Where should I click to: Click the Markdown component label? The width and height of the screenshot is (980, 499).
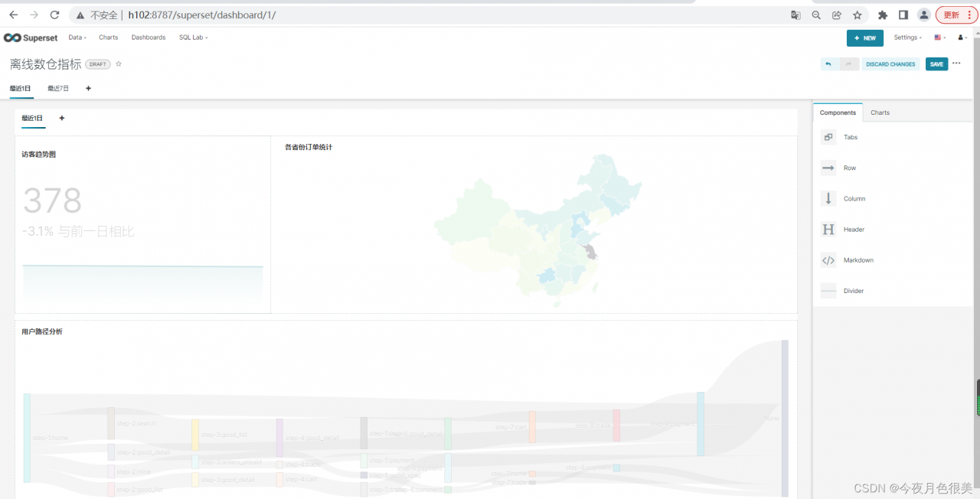pyautogui.click(x=858, y=260)
